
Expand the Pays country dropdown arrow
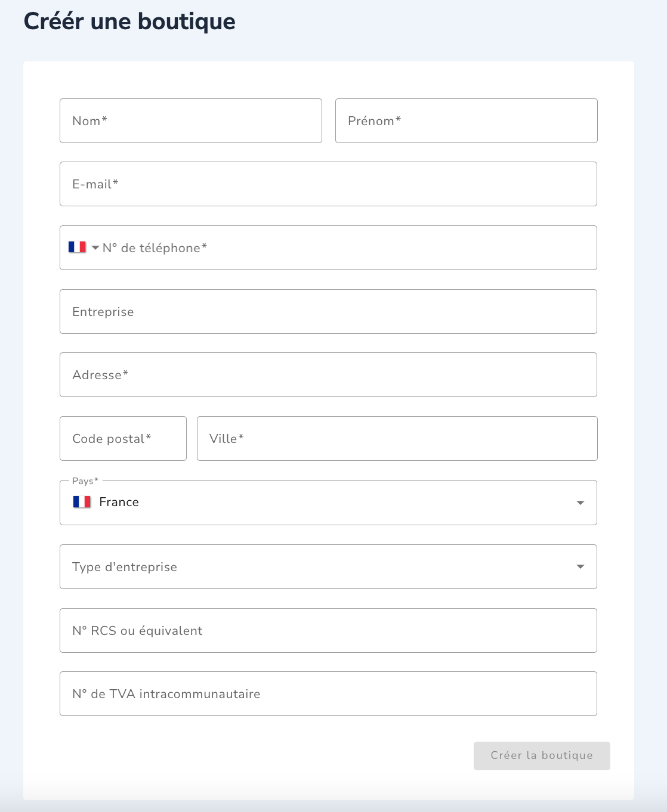click(580, 503)
